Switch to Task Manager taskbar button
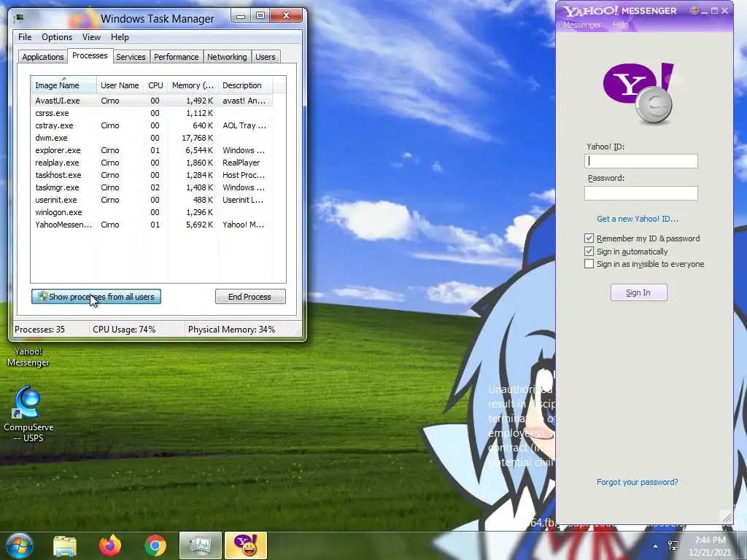 (x=200, y=545)
